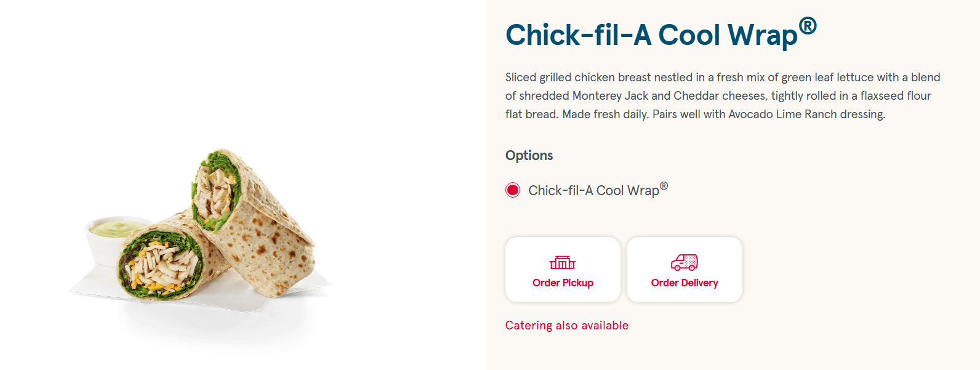The width and height of the screenshot is (980, 370).
Task: Click the registered symbol beside the option label
Action: 664,186
